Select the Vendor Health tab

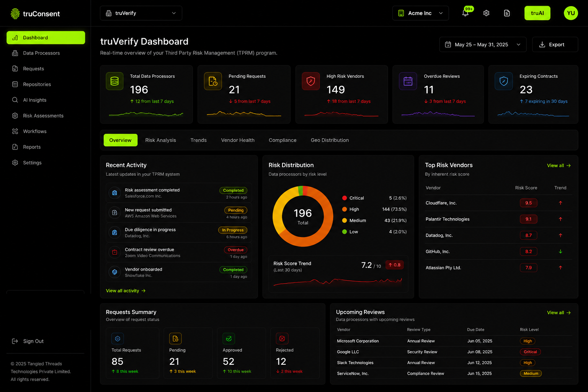(238, 140)
